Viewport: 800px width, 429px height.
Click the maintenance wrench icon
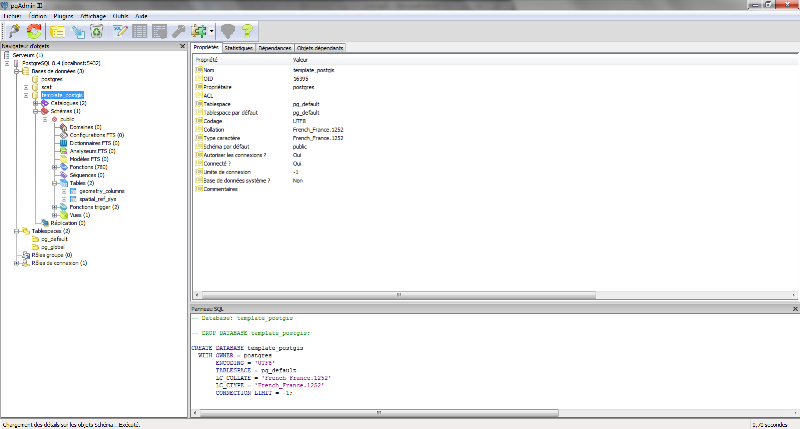coord(178,32)
